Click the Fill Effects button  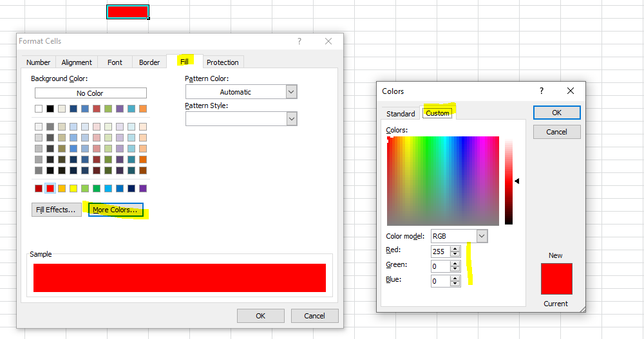point(57,210)
